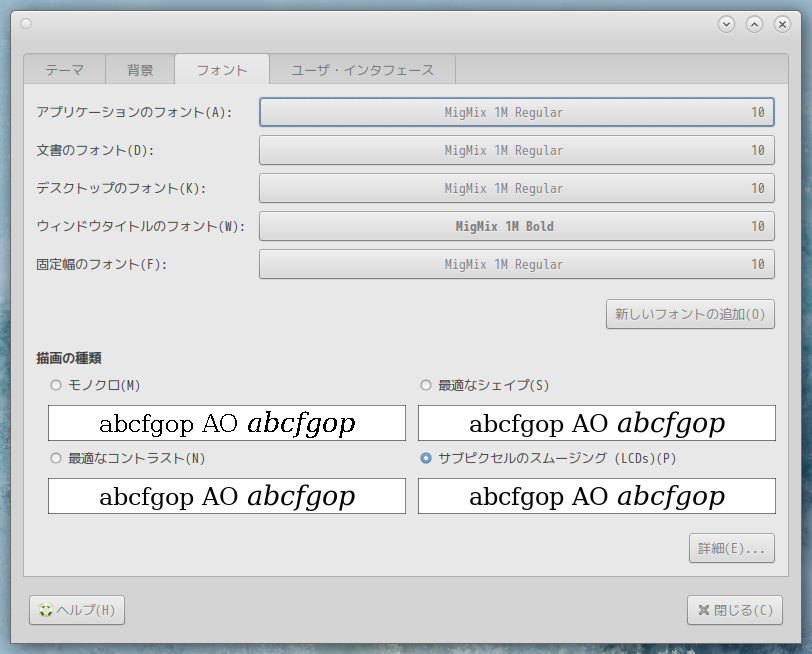Open the ユーザ・インタフェース tab
812x654 pixels.
tap(362, 70)
